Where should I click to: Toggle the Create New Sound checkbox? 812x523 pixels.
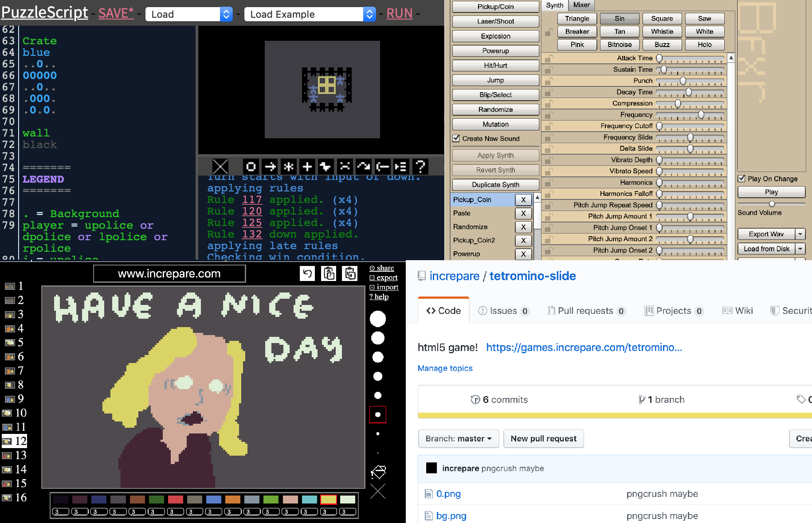click(x=456, y=138)
